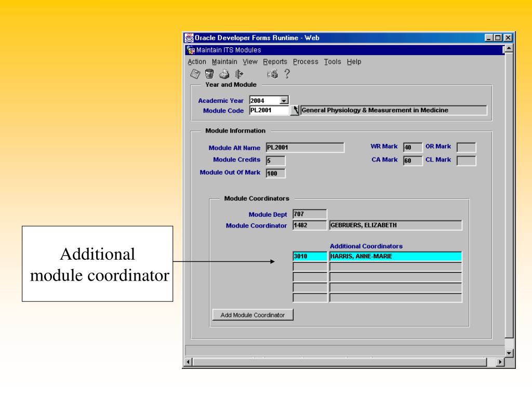Click the Module Coordinators group title
Image resolution: width=532 pixels, height=399 pixels.
pyautogui.click(x=257, y=198)
